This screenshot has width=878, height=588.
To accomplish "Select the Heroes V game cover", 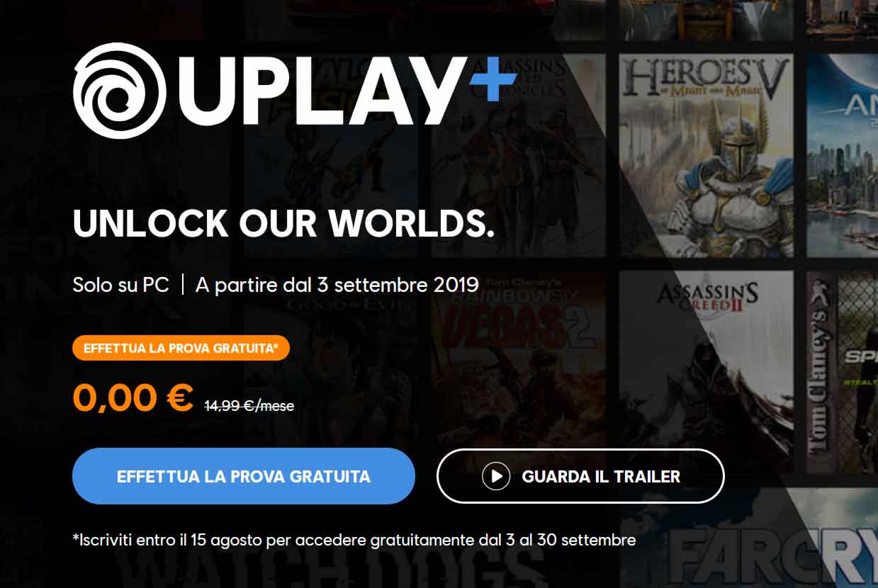I will pyautogui.click(x=706, y=155).
